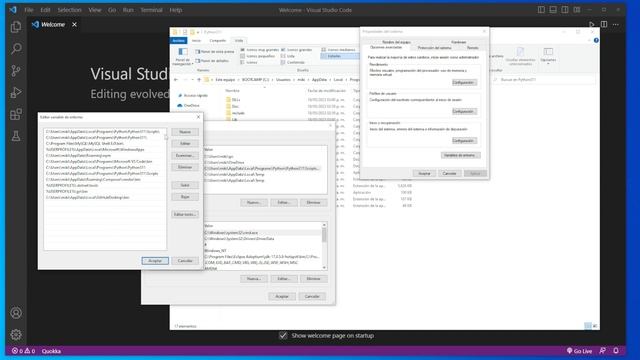Select the DLLs folder in file list
The height and width of the screenshot is (360, 640).
233,100
